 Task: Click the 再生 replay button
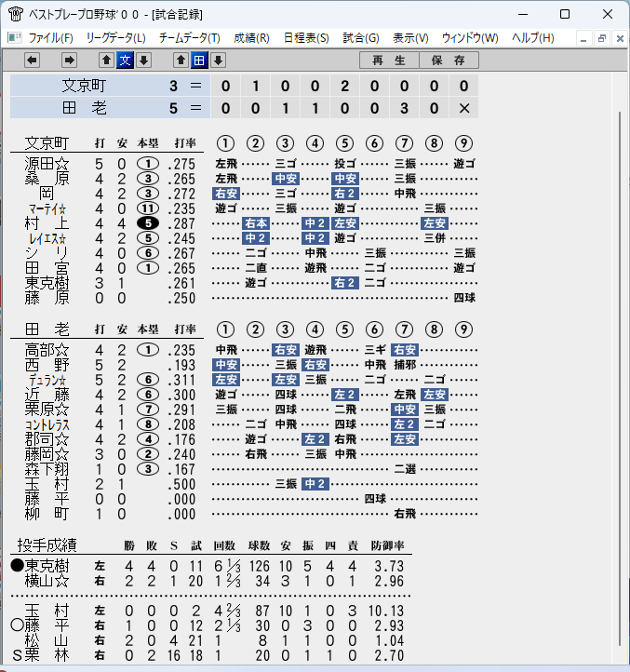389,60
